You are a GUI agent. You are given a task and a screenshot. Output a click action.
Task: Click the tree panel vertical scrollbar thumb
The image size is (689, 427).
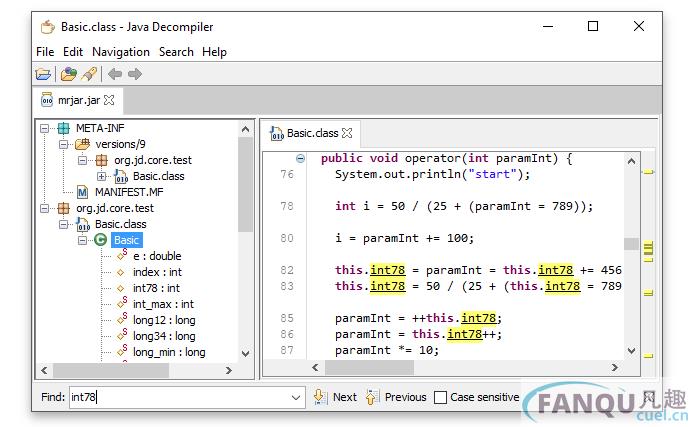246,185
